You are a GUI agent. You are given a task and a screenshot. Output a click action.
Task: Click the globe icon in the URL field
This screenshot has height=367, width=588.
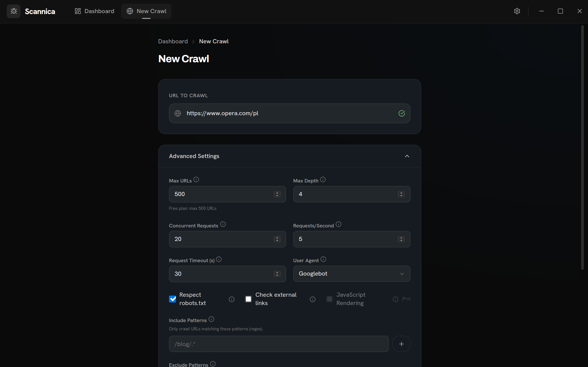click(x=178, y=113)
